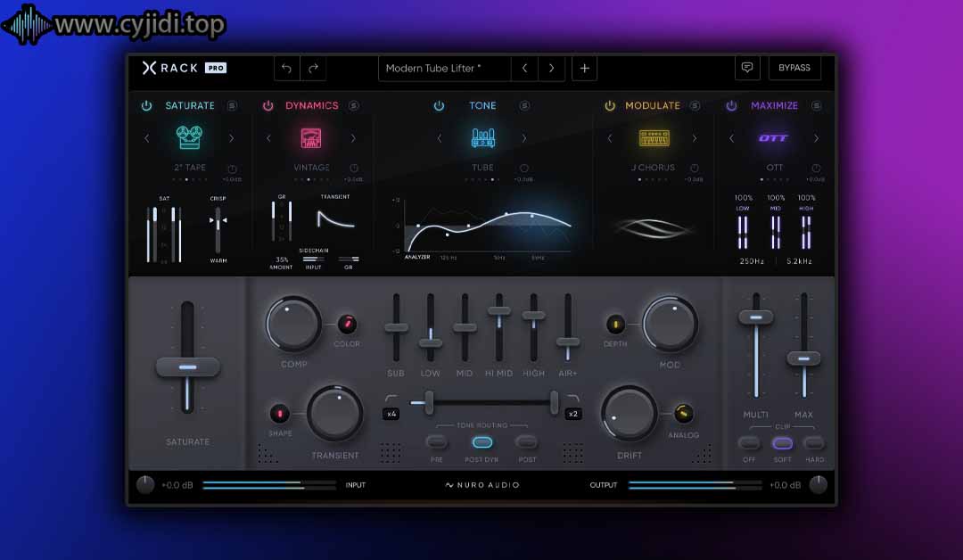Viewport: 963px width, 560px height.
Task: Click the Depth knob in Modulate
Action: [x=615, y=324]
